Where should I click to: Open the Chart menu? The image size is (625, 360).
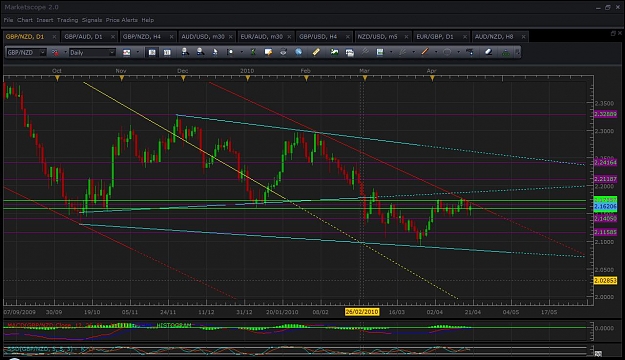(x=25, y=20)
